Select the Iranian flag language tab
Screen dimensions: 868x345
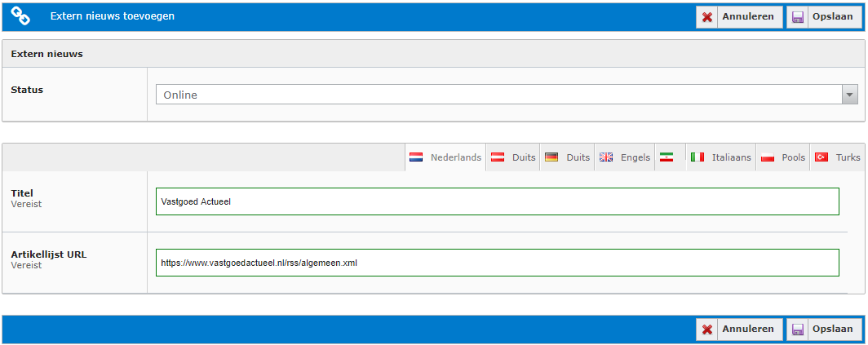[x=670, y=157]
